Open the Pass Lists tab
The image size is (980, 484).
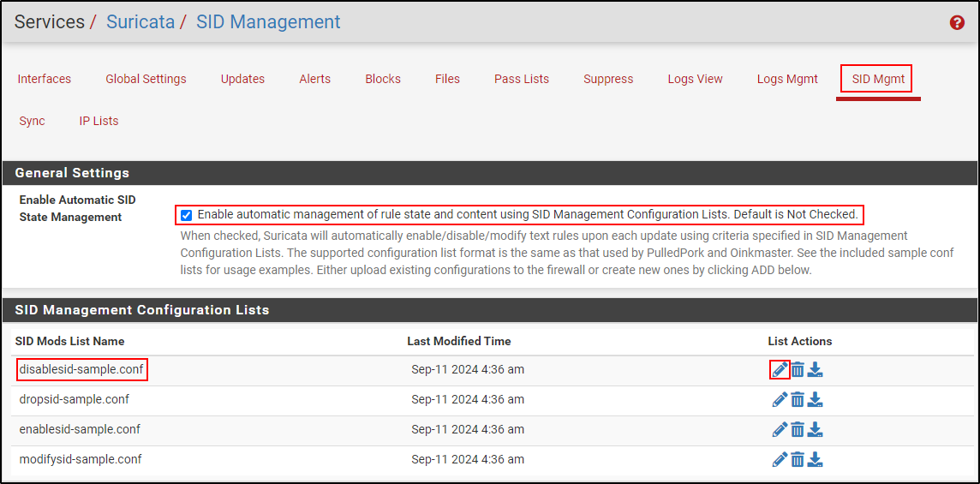coord(522,80)
